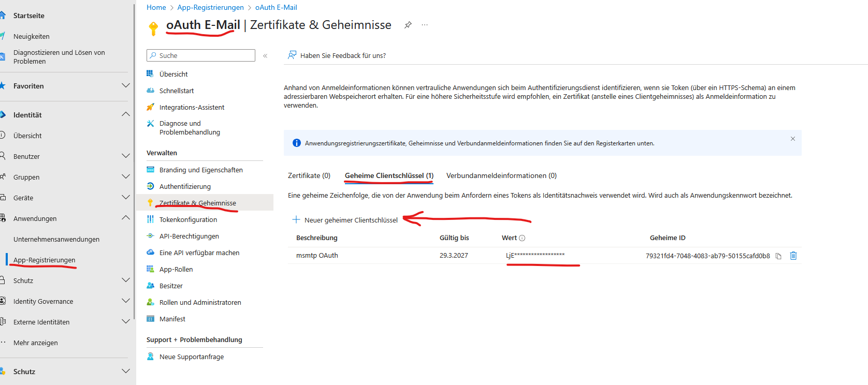
Task: Open the feedback icon link
Action: (x=293, y=55)
